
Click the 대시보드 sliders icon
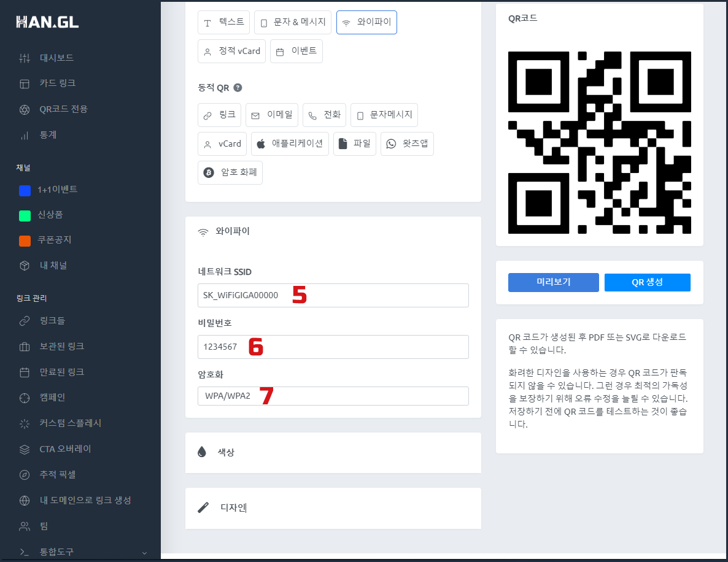[25, 58]
